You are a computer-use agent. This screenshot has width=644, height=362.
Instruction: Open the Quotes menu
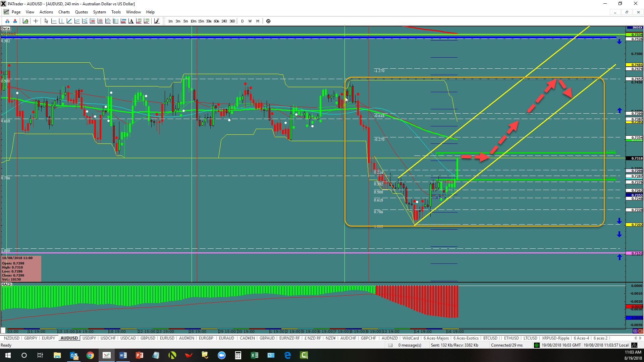(x=82, y=12)
